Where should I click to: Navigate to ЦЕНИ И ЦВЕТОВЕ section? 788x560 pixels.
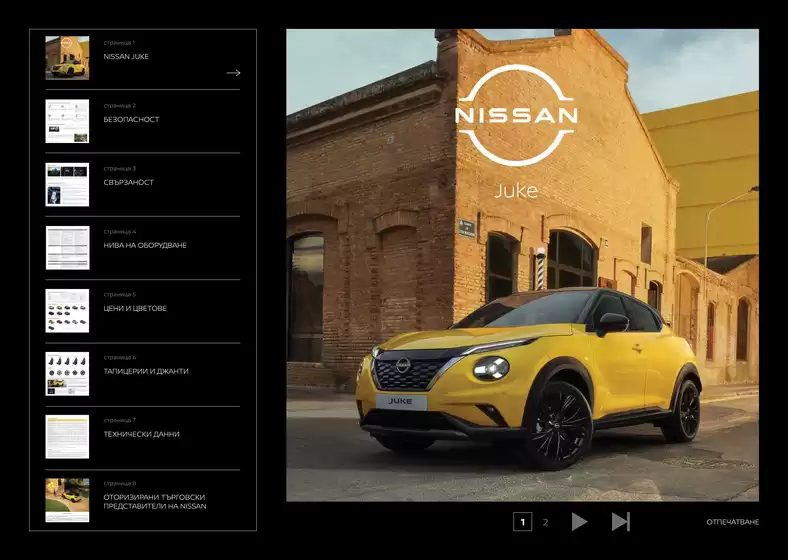[135, 309]
